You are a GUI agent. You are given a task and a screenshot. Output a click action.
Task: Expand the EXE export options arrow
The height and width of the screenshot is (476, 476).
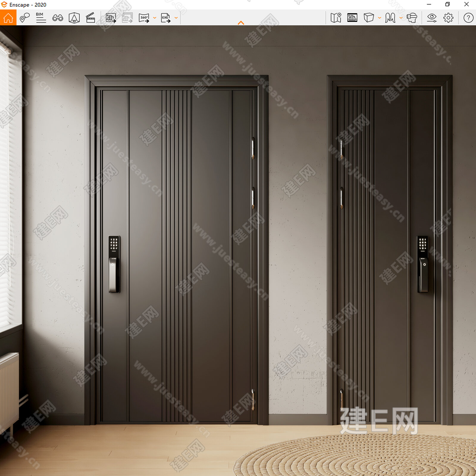[176, 18]
